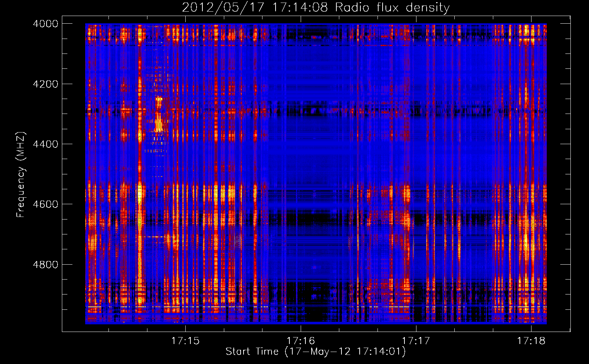Click the 4000 frequency axis label

coord(46,24)
